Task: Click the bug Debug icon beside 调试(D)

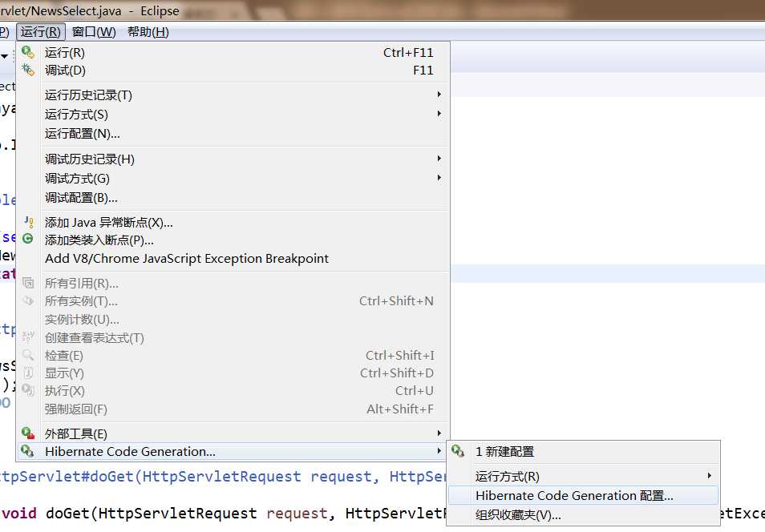Action: (28, 70)
